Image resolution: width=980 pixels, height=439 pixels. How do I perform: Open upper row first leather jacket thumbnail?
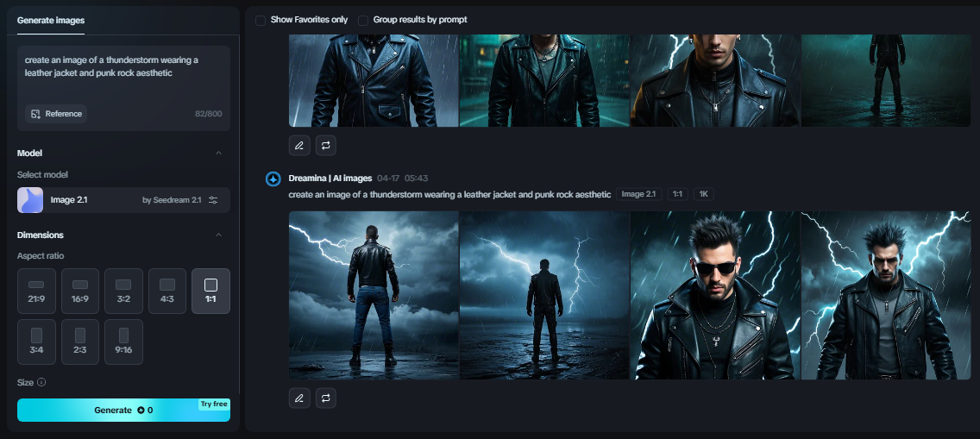(374, 80)
